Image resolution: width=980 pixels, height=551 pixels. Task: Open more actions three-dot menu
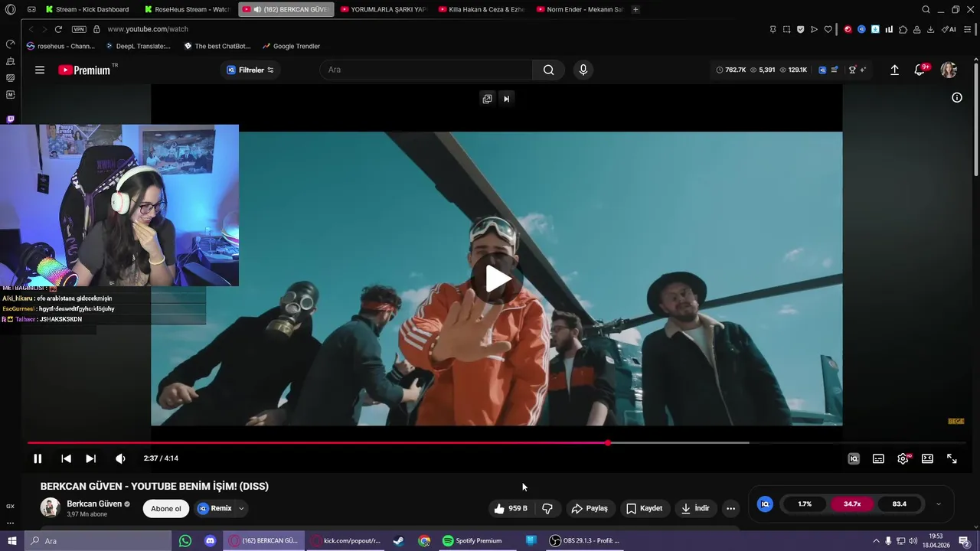[x=730, y=508]
